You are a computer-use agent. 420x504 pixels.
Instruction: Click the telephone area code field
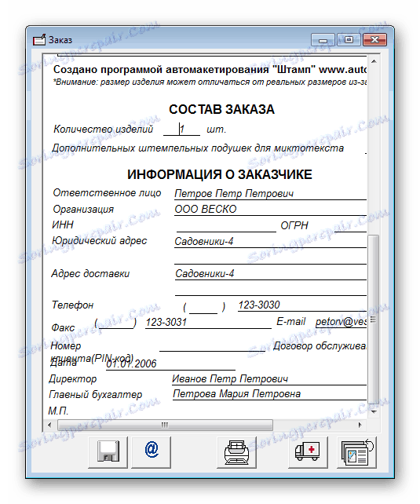pyautogui.click(x=204, y=307)
